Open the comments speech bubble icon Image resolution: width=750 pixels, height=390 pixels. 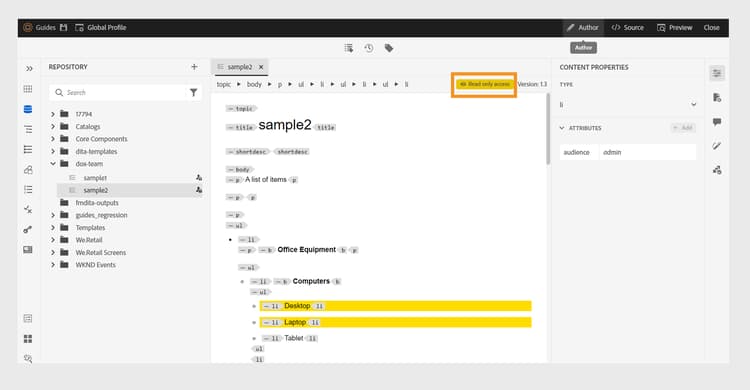pyautogui.click(x=717, y=122)
